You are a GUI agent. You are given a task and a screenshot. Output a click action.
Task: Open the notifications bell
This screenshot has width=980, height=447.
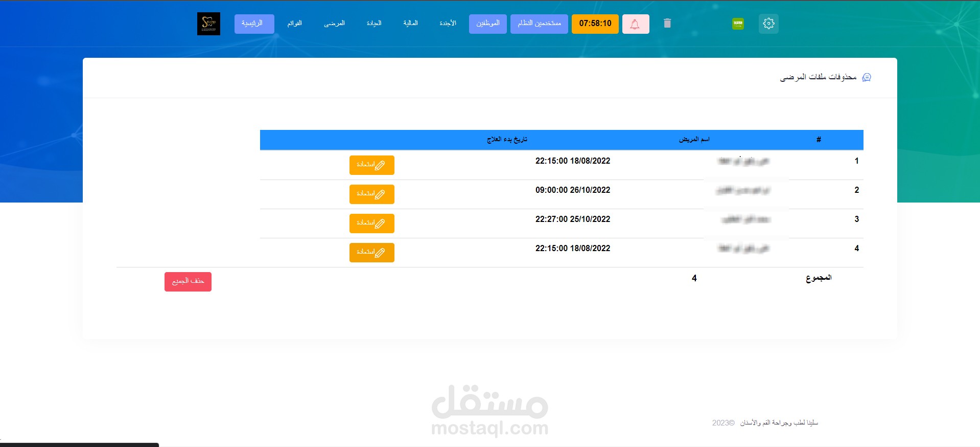pyautogui.click(x=636, y=24)
